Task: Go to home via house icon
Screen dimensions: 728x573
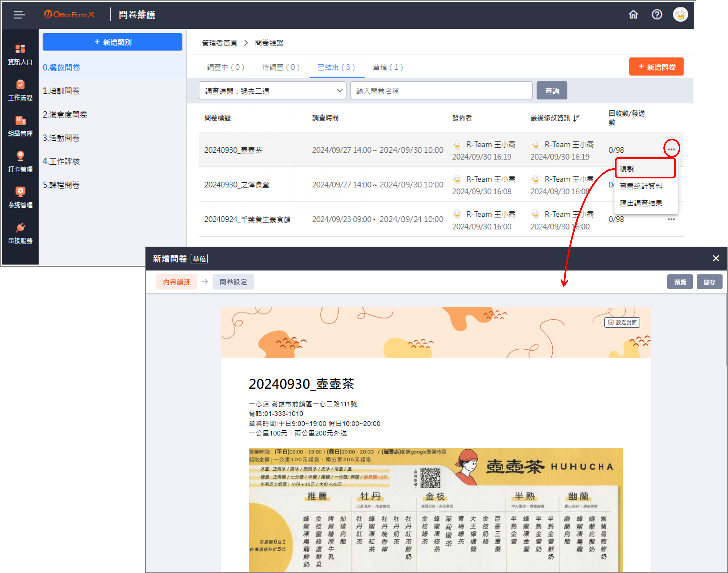Action: point(633,14)
